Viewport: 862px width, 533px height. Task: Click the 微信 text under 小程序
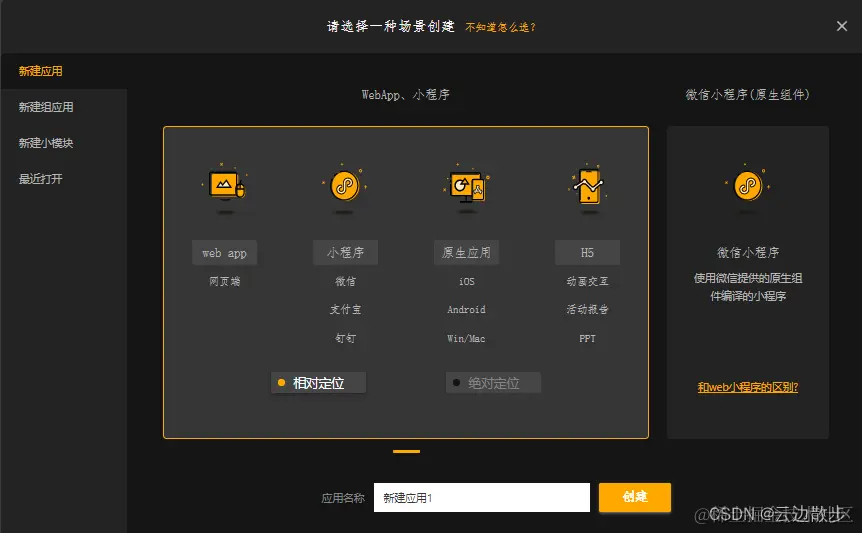345,281
